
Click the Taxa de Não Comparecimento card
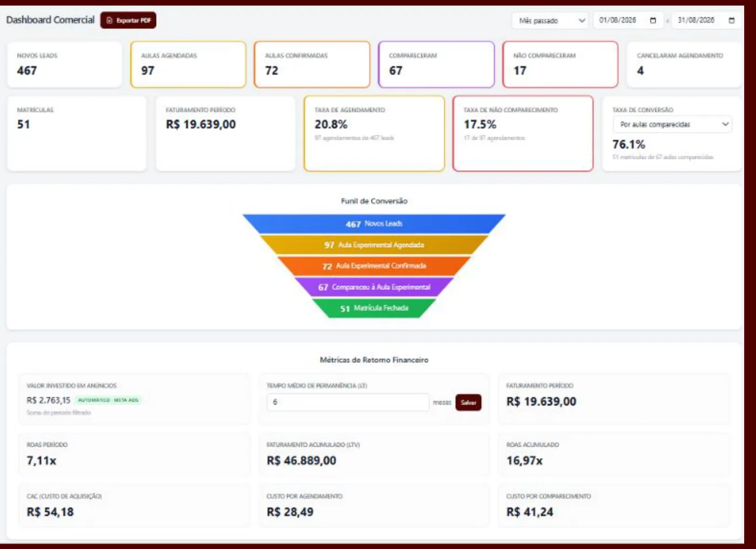click(x=523, y=133)
